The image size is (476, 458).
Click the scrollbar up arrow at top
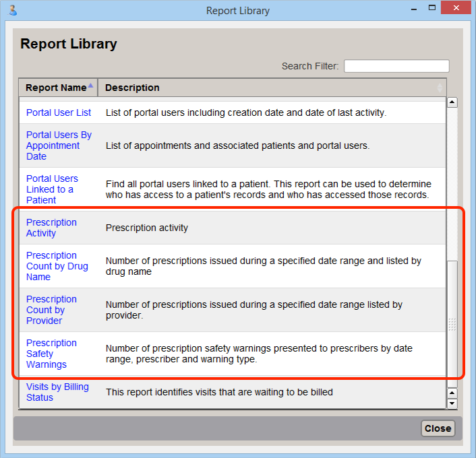click(x=452, y=102)
